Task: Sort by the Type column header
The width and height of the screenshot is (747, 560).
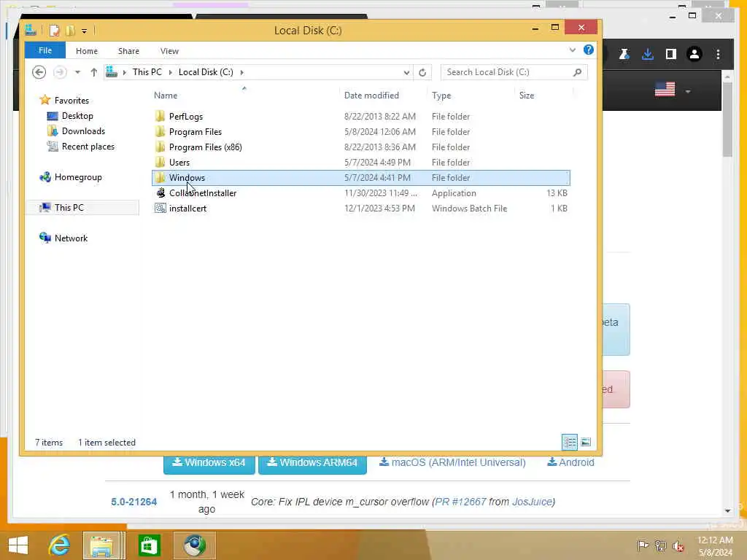Action: click(441, 96)
